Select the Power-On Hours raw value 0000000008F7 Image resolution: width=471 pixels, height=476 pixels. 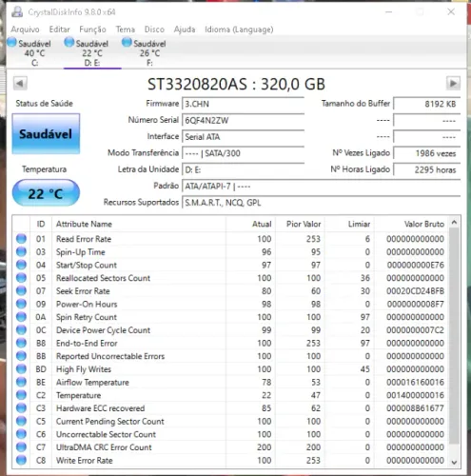pyautogui.click(x=415, y=304)
